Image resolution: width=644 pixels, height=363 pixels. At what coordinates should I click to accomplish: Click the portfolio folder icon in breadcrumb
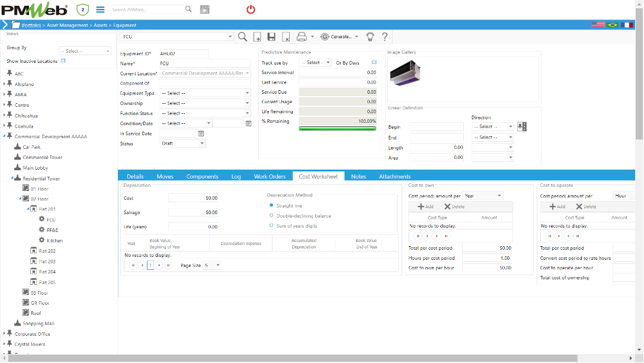pyautogui.click(x=15, y=25)
